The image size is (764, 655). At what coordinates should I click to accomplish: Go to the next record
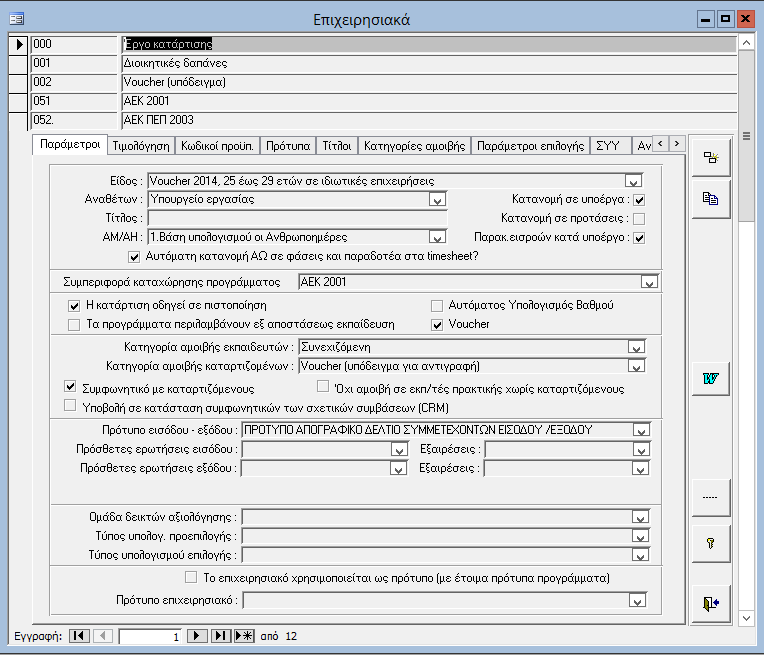click(x=198, y=636)
